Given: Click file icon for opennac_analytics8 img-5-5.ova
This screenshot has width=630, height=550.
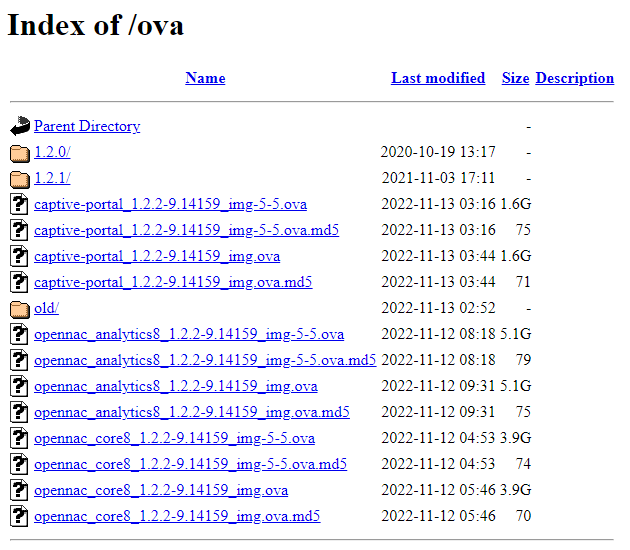Looking at the screenshot, I should tap(19, 334).
